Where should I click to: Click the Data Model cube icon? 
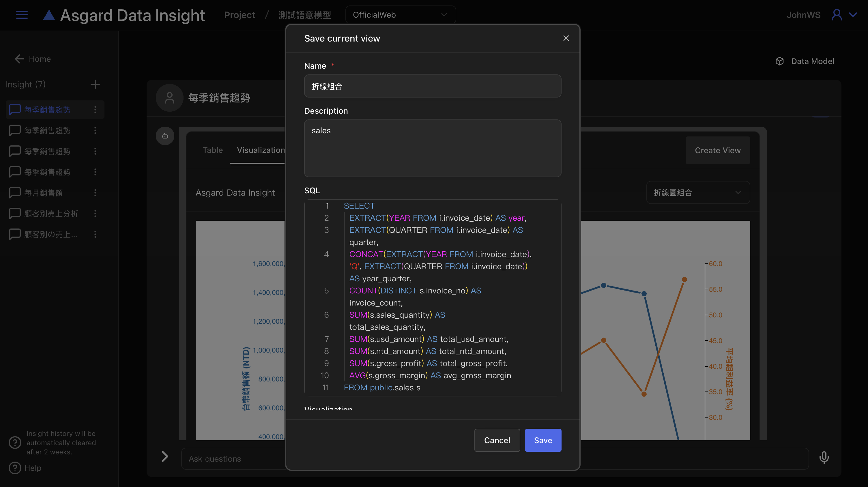(x=779, y=61)
